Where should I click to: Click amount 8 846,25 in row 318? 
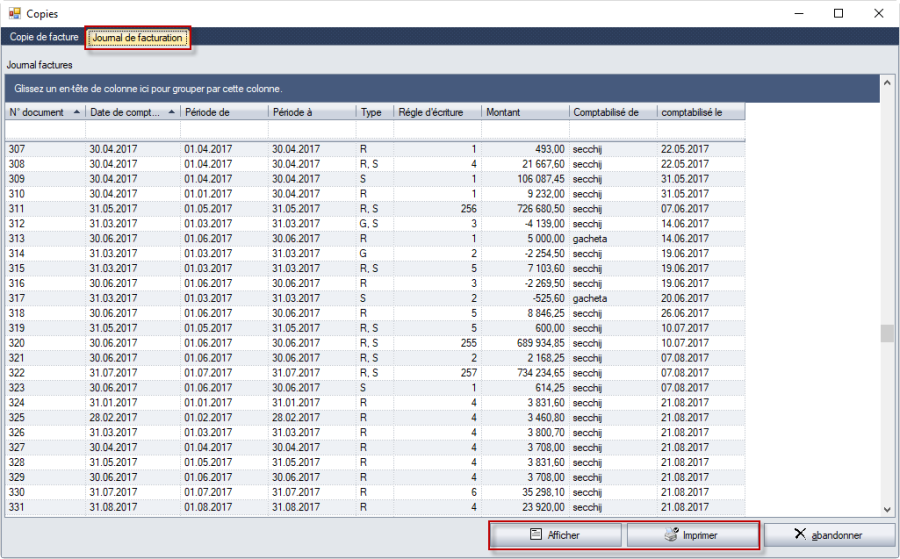click(546, 313)
